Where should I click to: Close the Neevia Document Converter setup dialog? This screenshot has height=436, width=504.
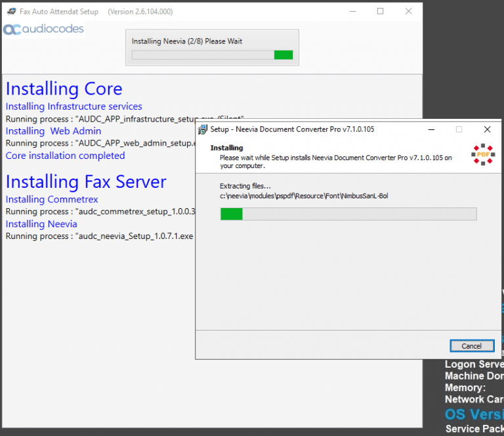pyautogui.click(x=487, y=129)
